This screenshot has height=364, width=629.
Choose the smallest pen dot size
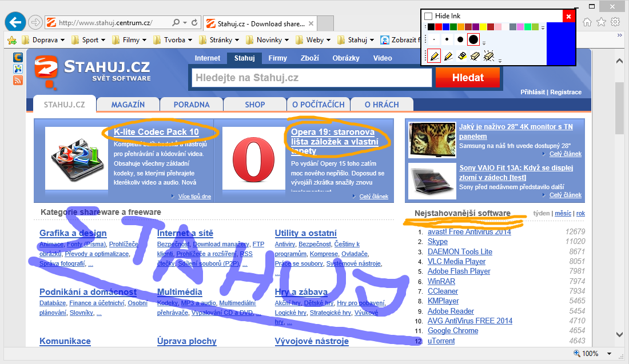coord(434,39)
